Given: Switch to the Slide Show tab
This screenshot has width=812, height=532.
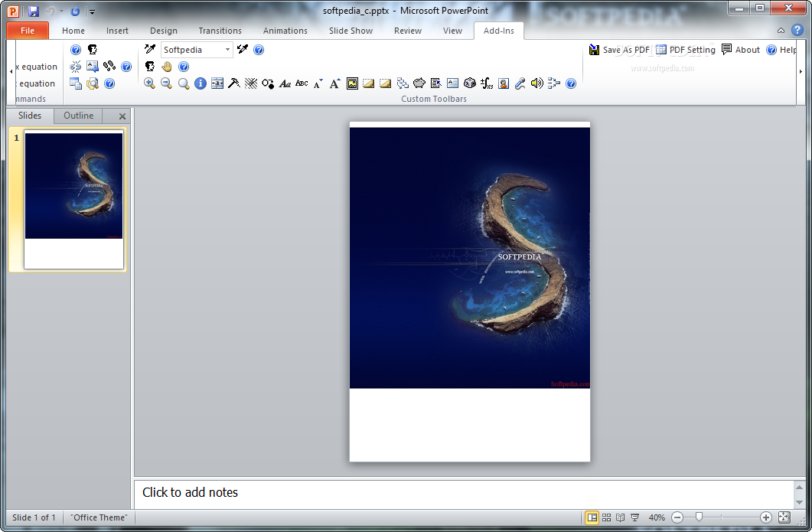Looking at the screenshot, I should click(x=351, y=31).
